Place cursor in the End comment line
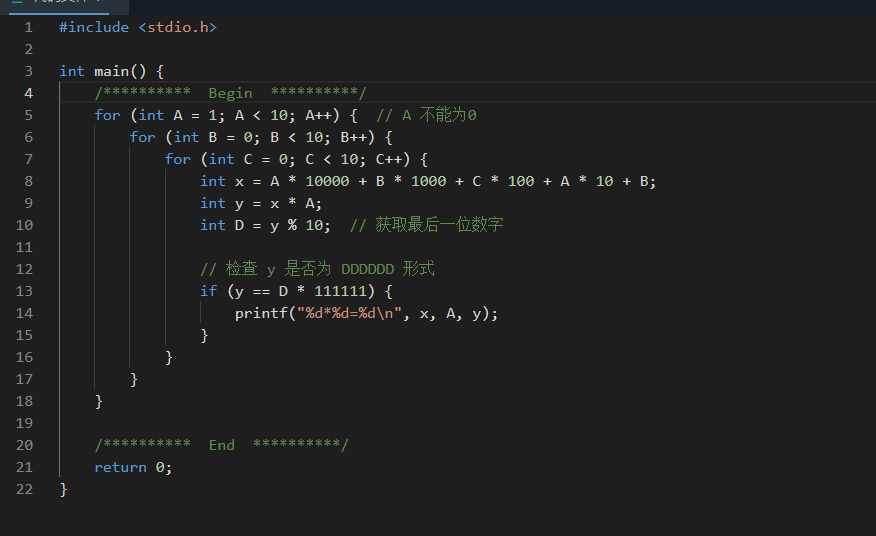The image size is (876, 536). point(221,445)
